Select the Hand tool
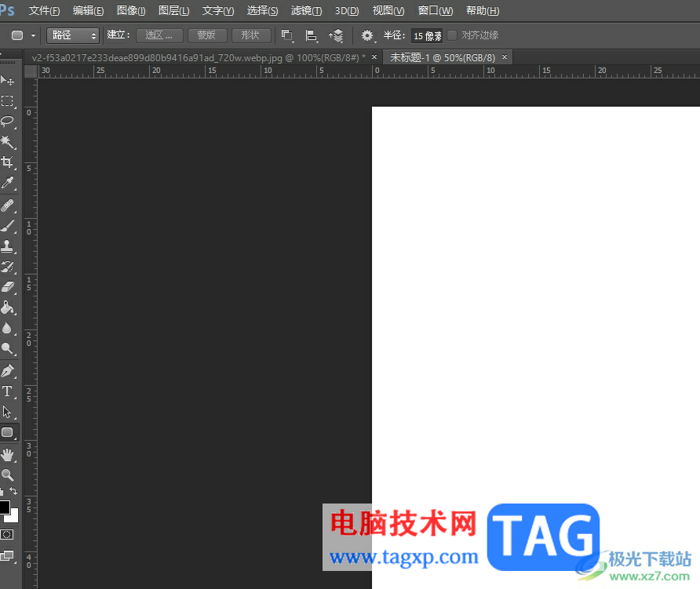 click(7, 455)
